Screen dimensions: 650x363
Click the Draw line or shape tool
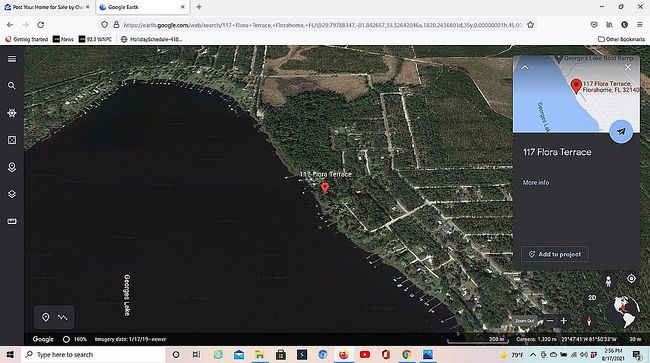(x=63, y=317)
